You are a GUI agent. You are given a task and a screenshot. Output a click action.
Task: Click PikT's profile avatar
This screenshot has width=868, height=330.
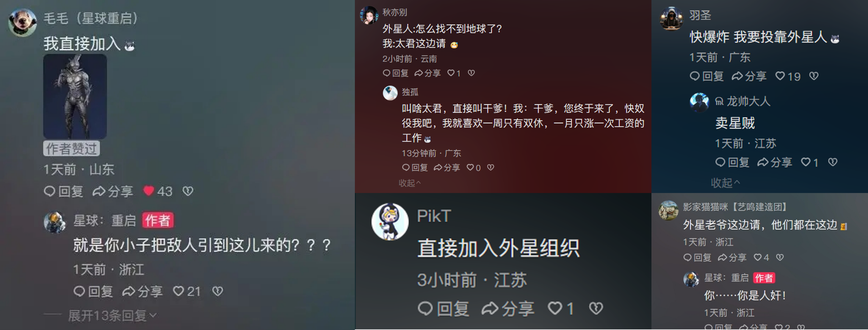coord(390,222)
